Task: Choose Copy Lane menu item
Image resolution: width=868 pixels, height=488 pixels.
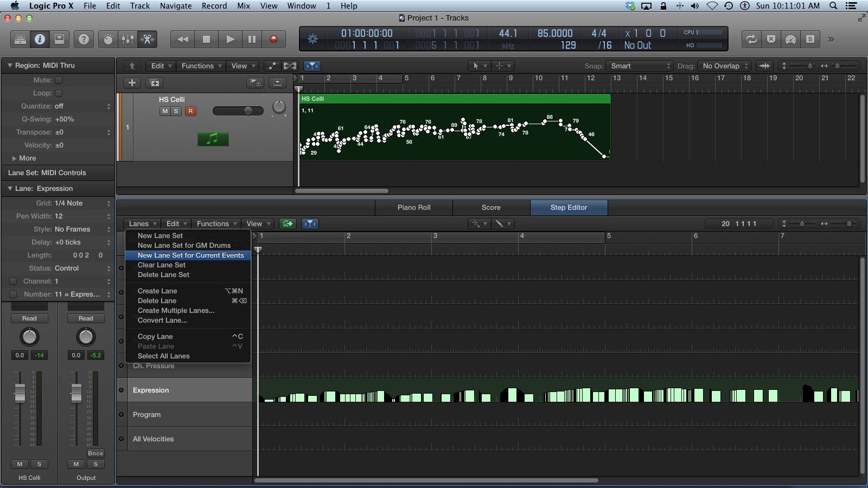Action: pos(188,336)
